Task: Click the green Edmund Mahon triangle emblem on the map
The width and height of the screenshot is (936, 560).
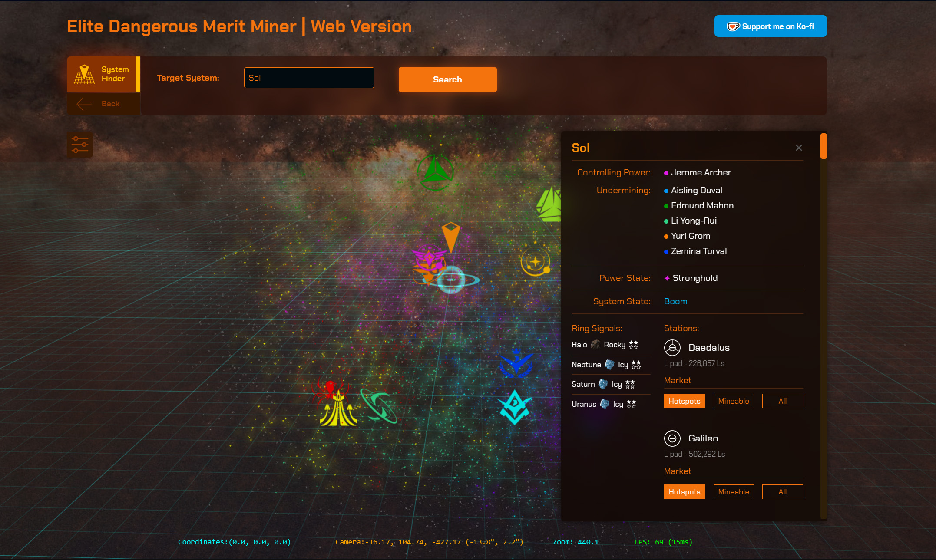Action: (x=435, y=172)
